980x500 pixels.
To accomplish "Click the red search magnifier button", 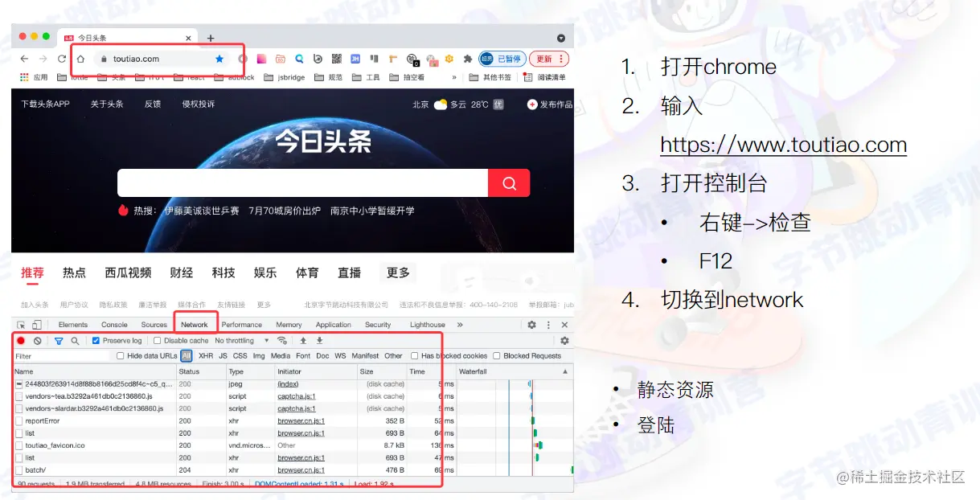I will [x=509, y=183].
